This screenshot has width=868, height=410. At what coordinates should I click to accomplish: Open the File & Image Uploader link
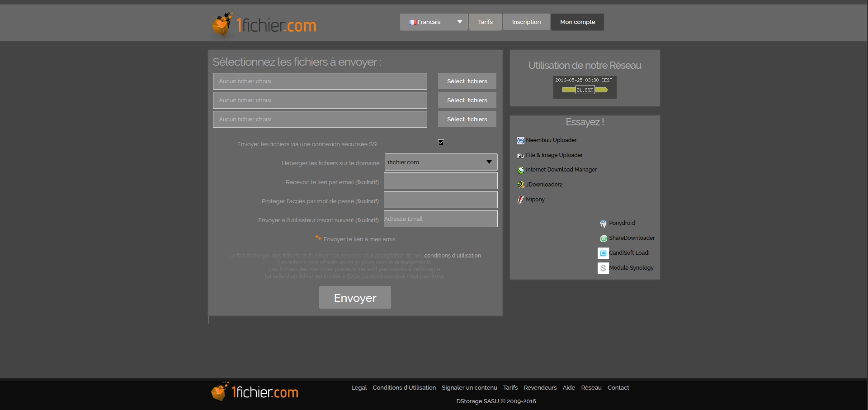point(554,155)
